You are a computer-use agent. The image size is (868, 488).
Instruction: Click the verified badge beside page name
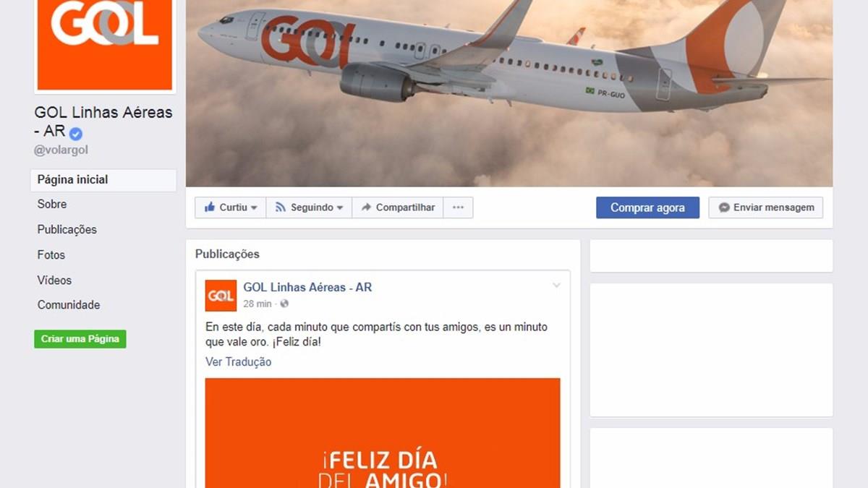76,133
